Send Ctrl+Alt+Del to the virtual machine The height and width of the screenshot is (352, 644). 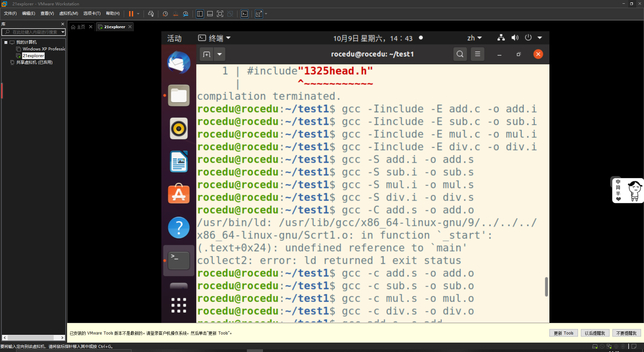151,14
